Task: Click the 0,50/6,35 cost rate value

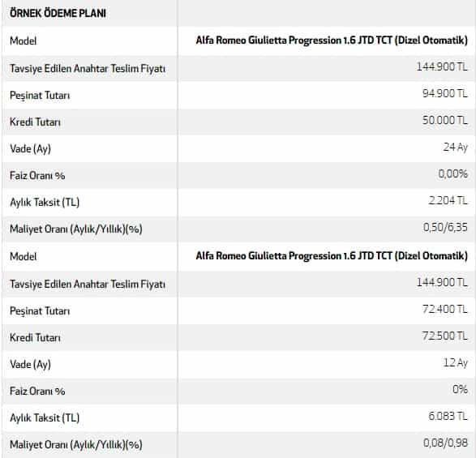Action: tap(445, 227)
